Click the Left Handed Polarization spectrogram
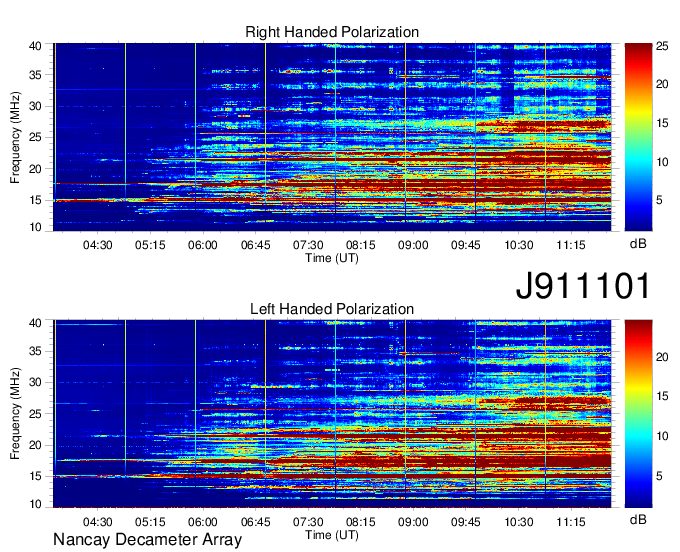Screen dimensions: 680x552 point(332,414)
